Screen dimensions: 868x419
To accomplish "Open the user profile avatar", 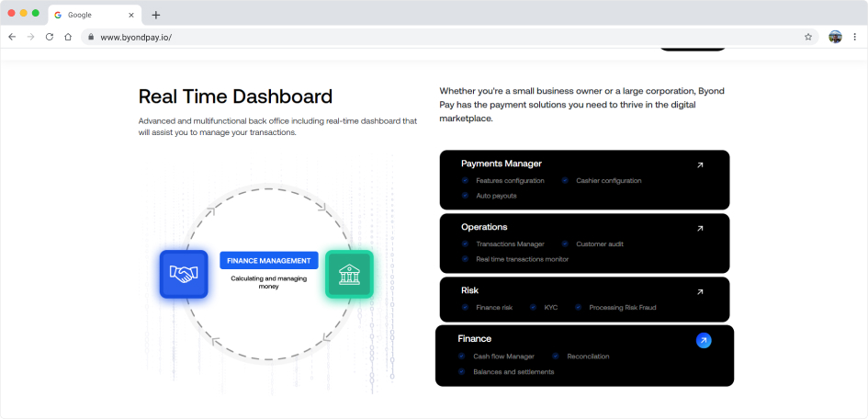I will 835,37.
